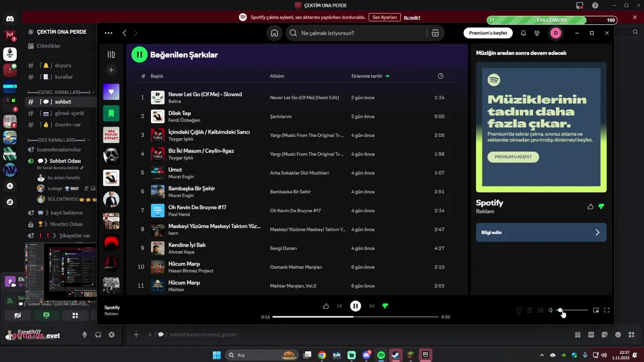This screenshot has height=362, width=644.
Task: Open connect to a device icon
Action: [540, 310]
